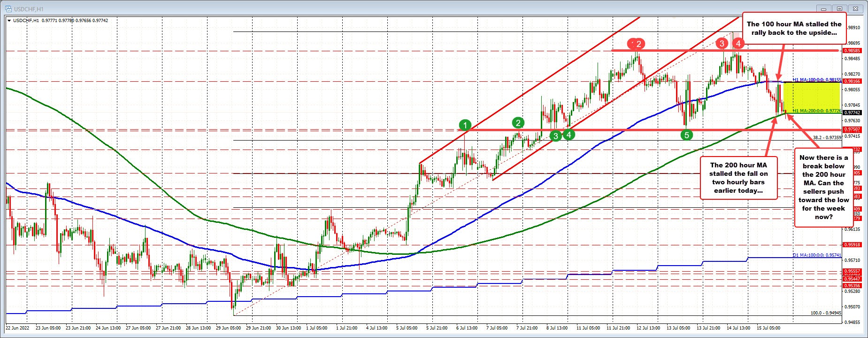The width and height of the screenshot is (868, 338).
Task: Select the H1 MA:200:0:0: 0.97726 label
Action: point(817,110)
